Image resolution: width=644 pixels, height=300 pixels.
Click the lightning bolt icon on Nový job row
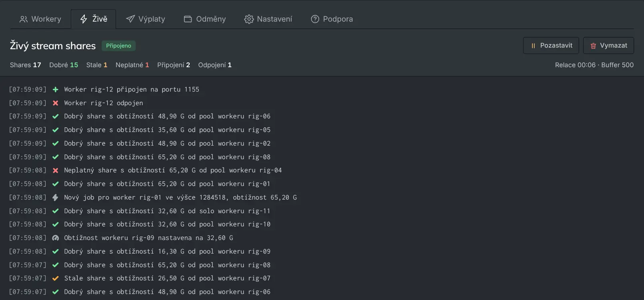click(56, 198)
